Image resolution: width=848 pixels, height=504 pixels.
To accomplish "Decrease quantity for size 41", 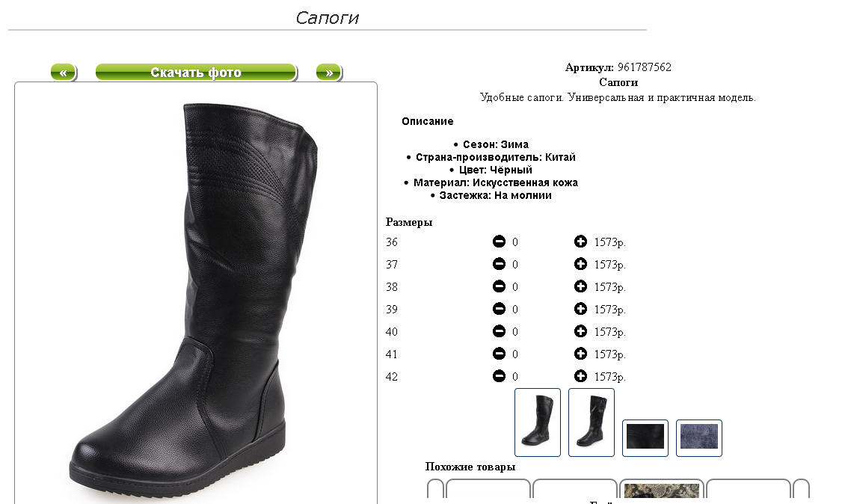I will [x=500, y=353].
